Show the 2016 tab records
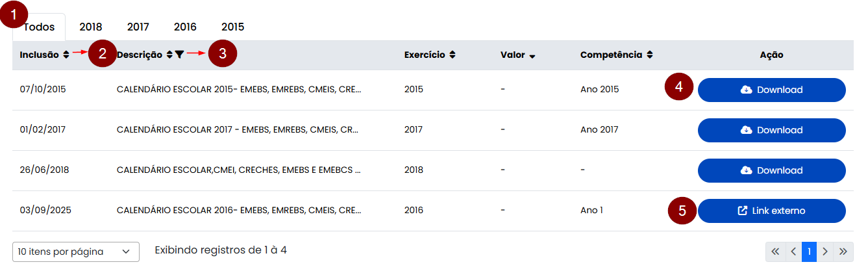 (x=185, y=27)
